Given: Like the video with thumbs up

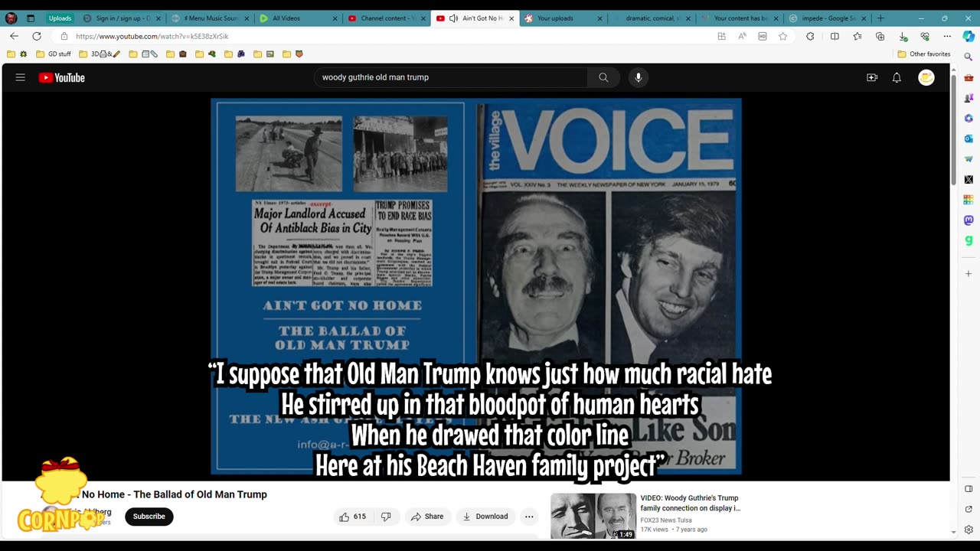Looking at the screenshot, I should point(353,517).
